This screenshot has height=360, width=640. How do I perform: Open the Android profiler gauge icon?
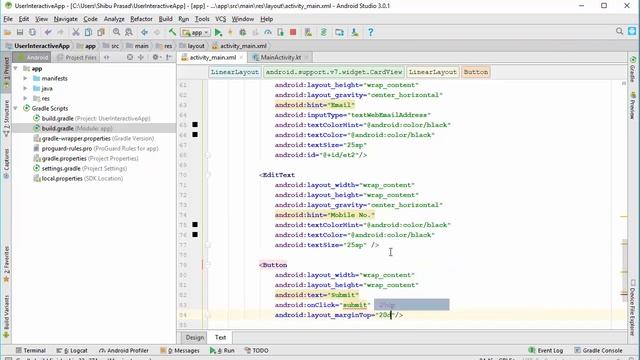point(268,32)
